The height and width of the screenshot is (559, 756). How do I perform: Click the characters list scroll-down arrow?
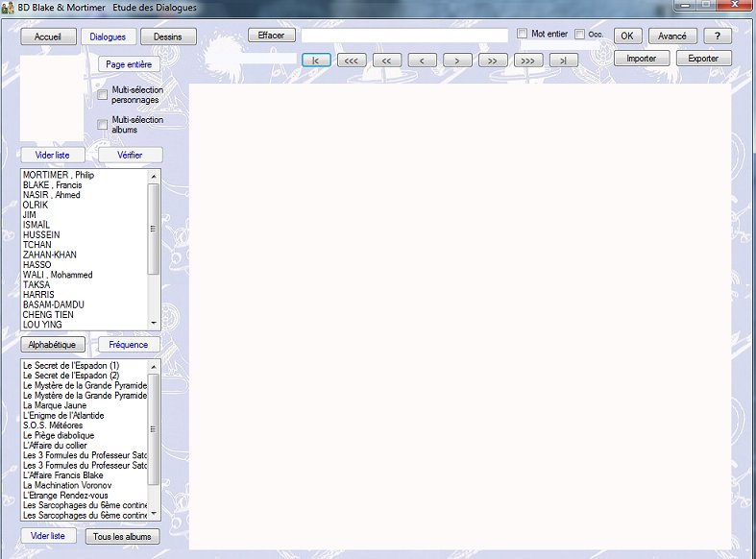154,323
